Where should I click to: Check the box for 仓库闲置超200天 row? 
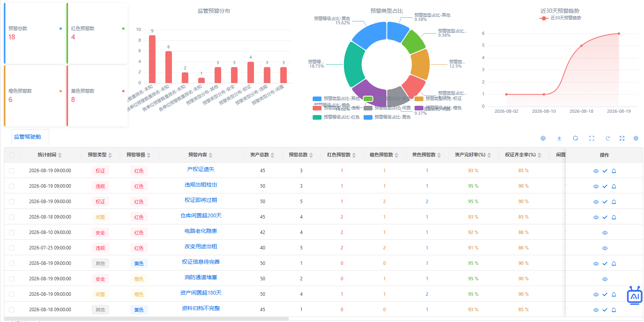12,217
